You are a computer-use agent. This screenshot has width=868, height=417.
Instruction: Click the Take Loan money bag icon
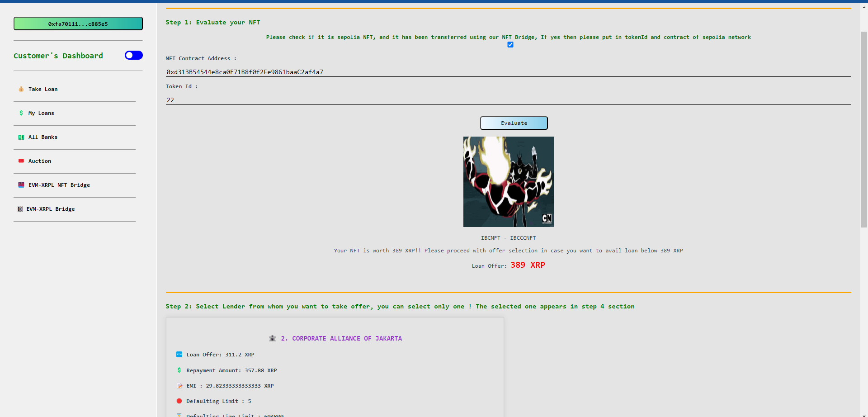(21, 89)
